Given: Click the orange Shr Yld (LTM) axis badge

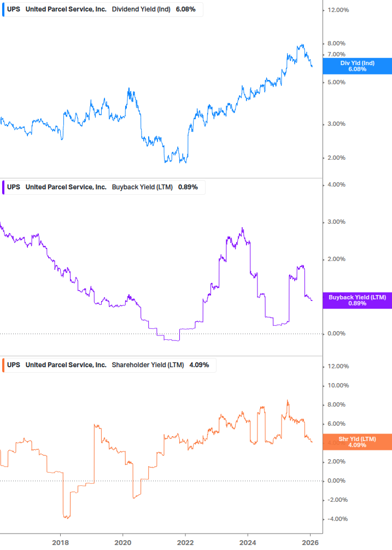Looking at the screenshot, I should click(x=357, y=442).
